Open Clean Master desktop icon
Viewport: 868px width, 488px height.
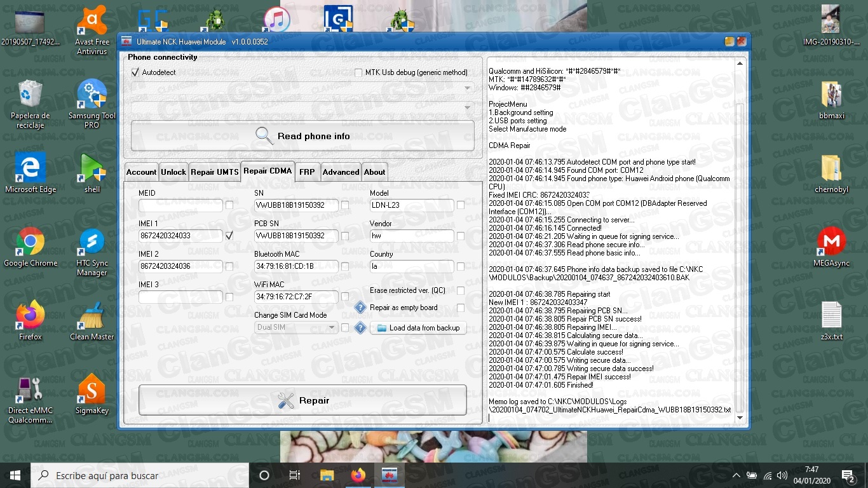pos(92,320)
